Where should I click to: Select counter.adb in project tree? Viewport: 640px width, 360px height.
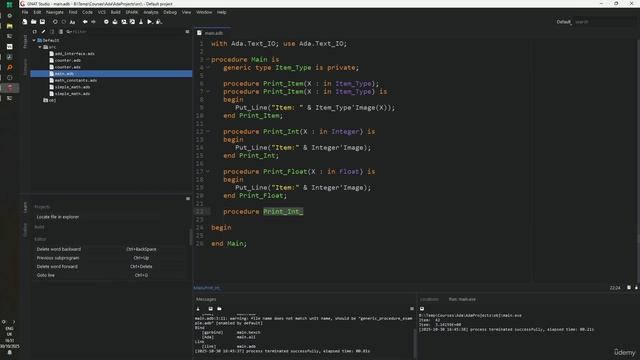pyautogui.click(x=68, y=60)
